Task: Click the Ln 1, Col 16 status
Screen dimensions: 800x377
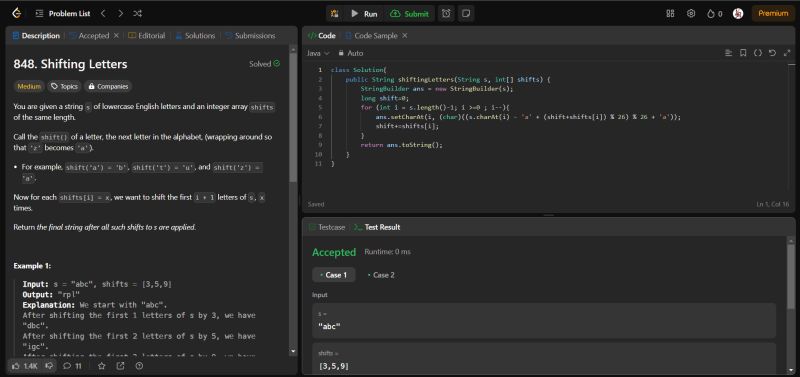Action: pos(772,205)
